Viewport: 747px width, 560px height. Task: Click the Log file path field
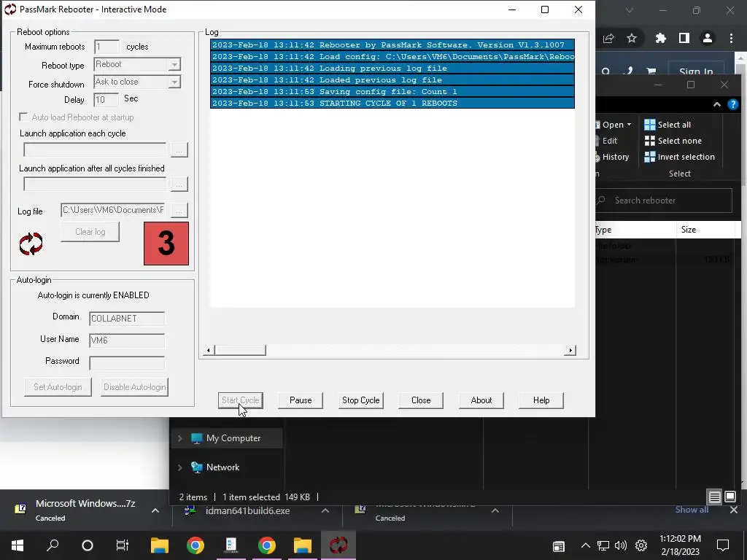click(113, 210)
